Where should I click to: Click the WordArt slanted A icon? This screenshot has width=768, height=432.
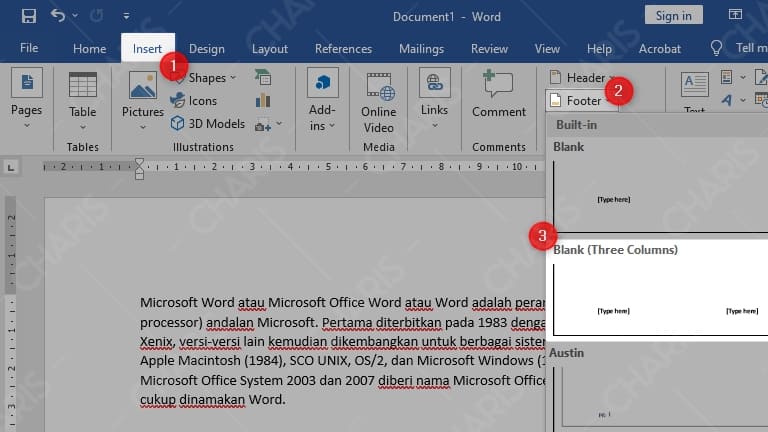726,100
